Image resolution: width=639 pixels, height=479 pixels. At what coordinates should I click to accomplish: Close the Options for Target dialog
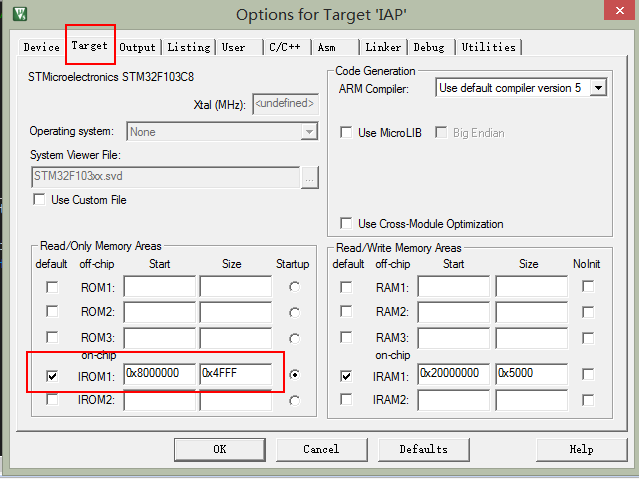619,11
